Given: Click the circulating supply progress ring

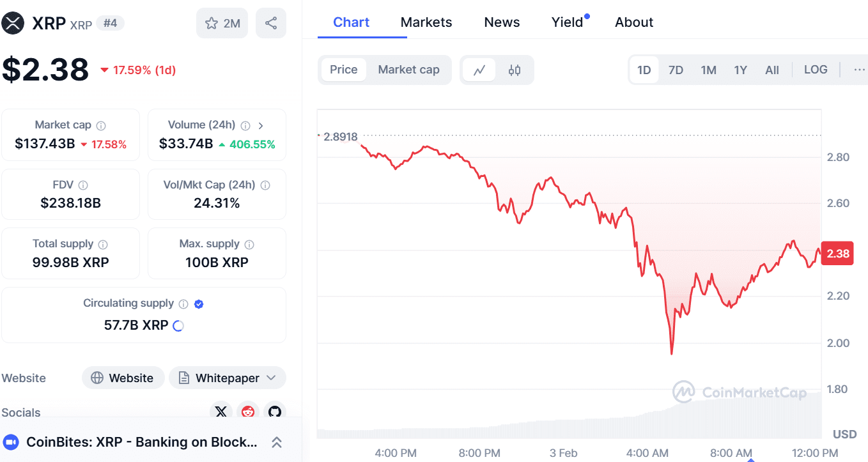Looking at the screenshot, I should click(x=178, y=325).
